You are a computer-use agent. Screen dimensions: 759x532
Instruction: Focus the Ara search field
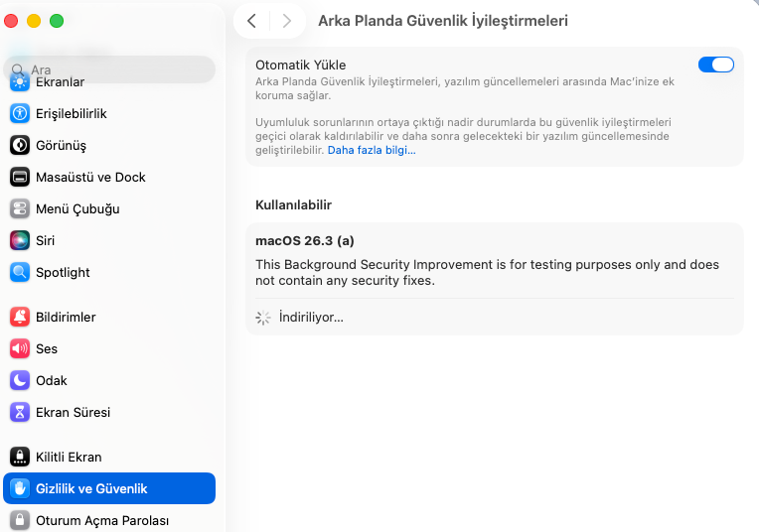(x=109, y=69)
